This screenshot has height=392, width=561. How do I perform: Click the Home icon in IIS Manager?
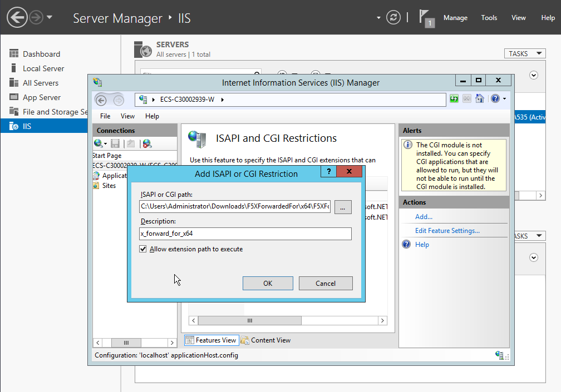tap(480, 98)
